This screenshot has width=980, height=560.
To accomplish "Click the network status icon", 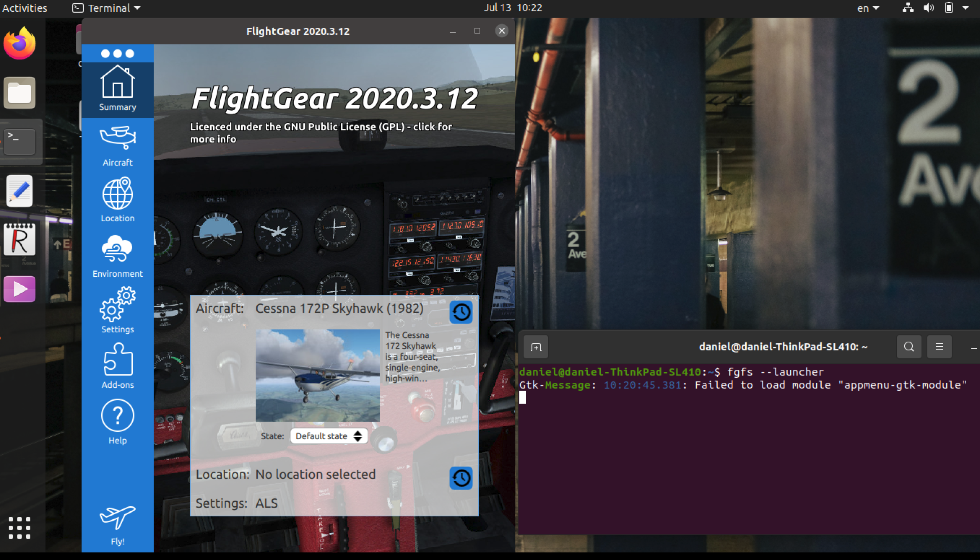I will pos(908,8).
